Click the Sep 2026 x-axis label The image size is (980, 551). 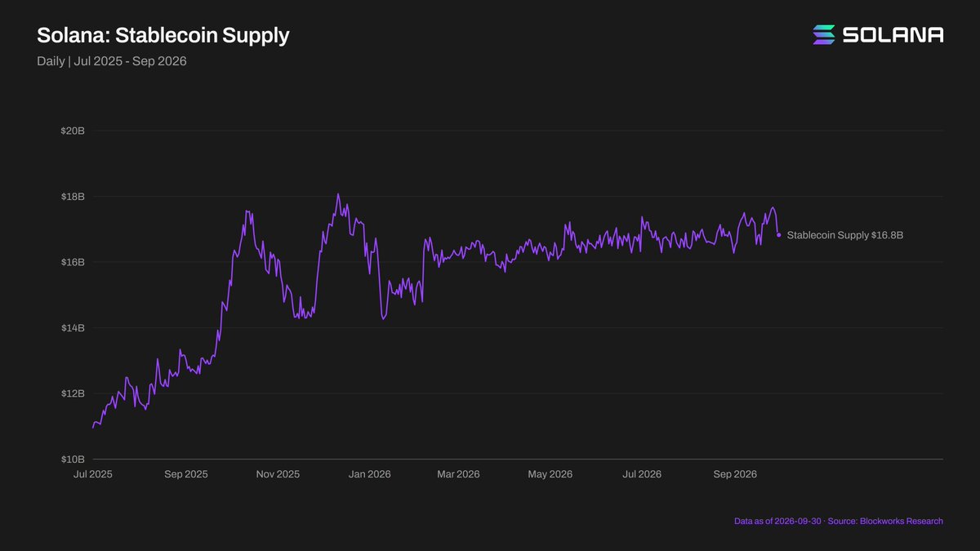tap(734, 474)
